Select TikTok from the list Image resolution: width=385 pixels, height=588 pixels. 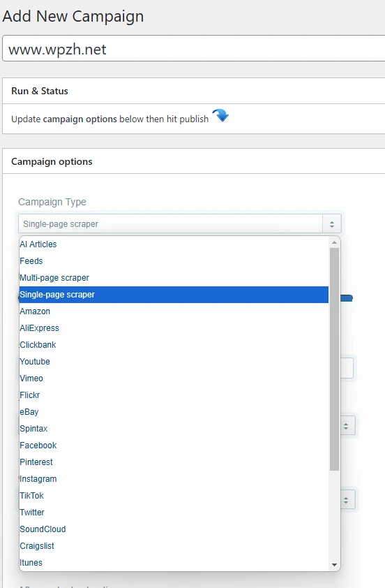[174, 495]
